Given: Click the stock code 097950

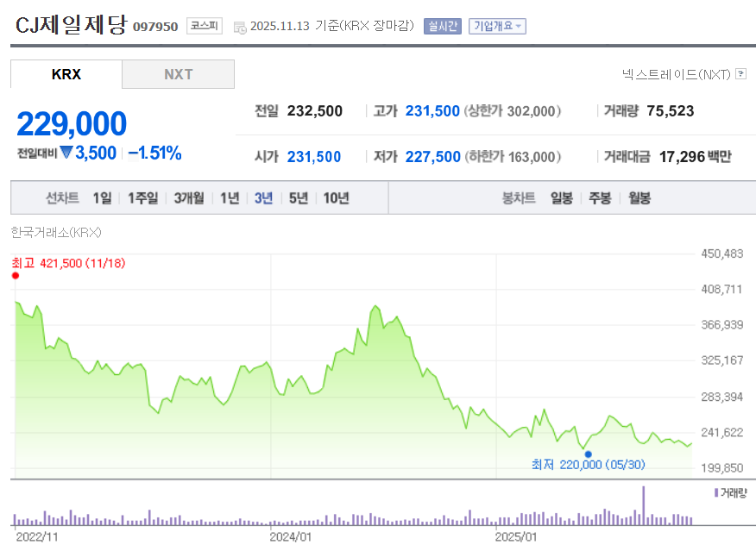Looking at the screenshot, I should coord(155,27).
